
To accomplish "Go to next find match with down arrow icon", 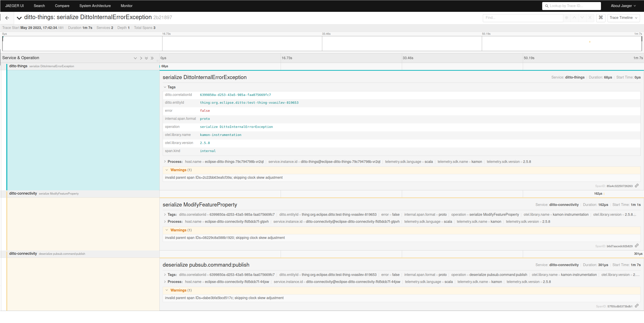I will point(582,18).
